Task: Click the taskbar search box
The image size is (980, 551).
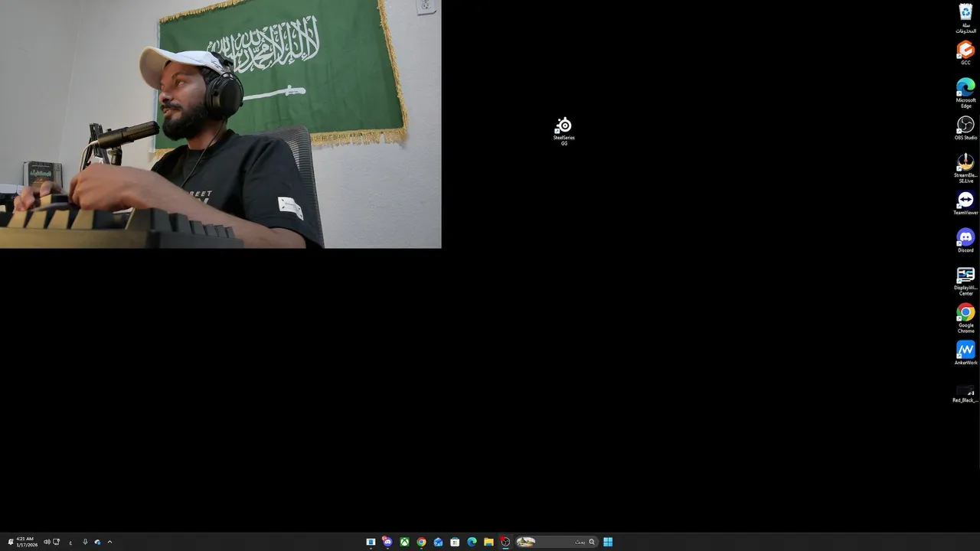Action: [x=556, y=542]
